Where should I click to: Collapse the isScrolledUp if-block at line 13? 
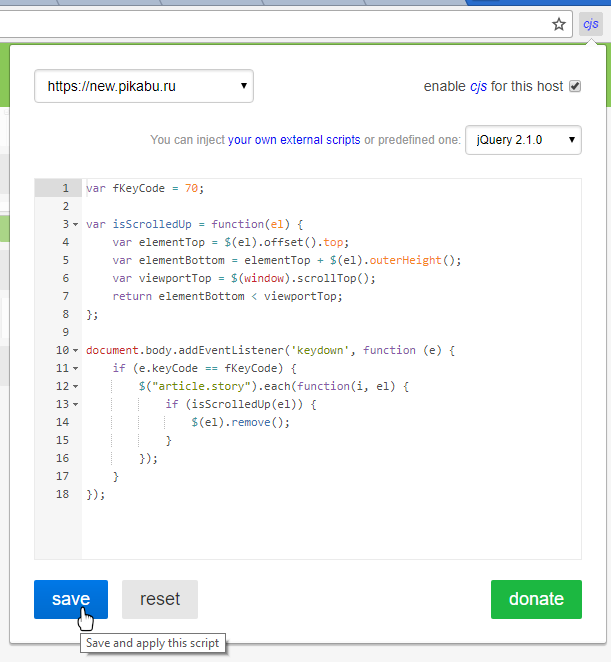tap(76, 404)
